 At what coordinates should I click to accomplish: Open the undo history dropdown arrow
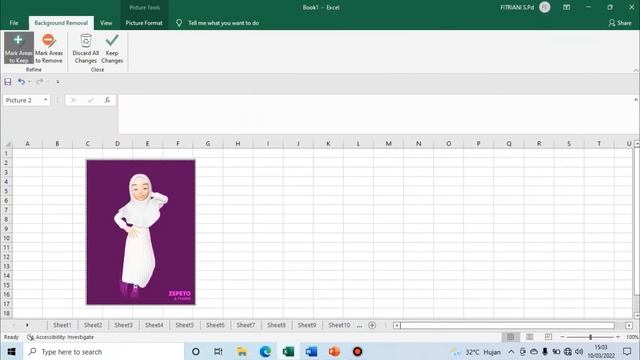click(29, 82)
